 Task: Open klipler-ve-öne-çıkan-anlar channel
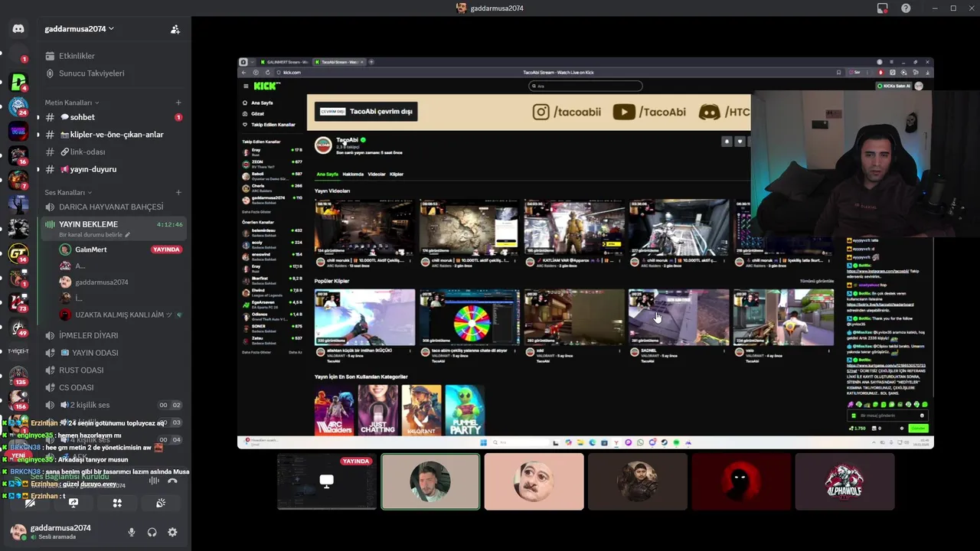pyautogui.click(x=113, y=135)
